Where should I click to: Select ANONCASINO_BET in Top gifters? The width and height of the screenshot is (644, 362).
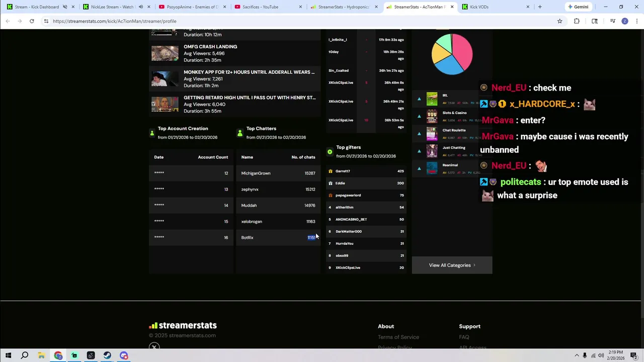pyautogui.click(x=351, y=220)
